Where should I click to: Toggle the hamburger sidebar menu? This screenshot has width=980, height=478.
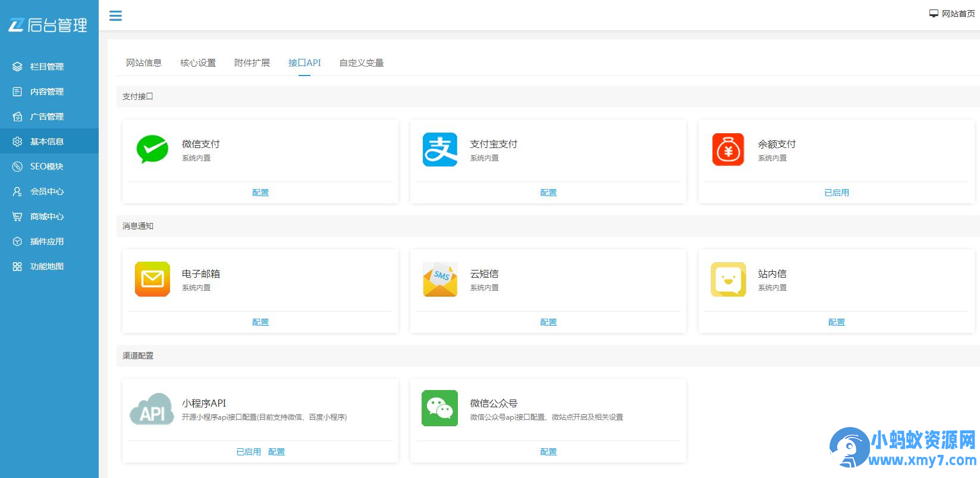pos(115,16)
